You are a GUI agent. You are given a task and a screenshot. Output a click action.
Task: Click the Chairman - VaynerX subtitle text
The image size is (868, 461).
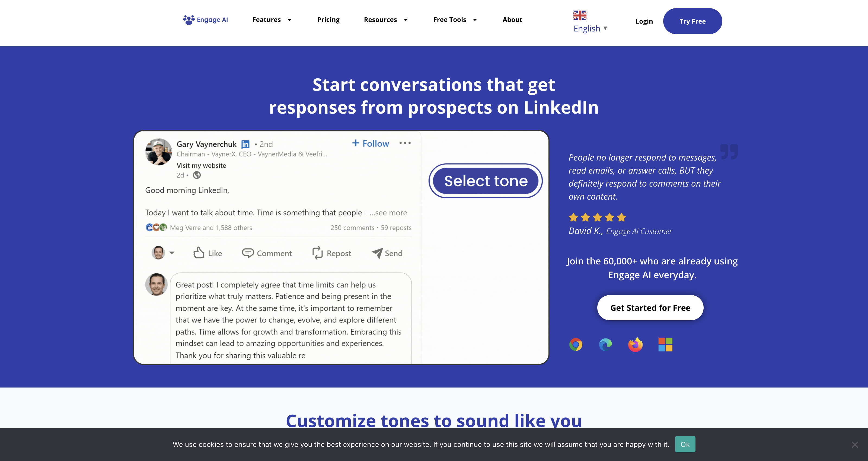coord(252,154)
